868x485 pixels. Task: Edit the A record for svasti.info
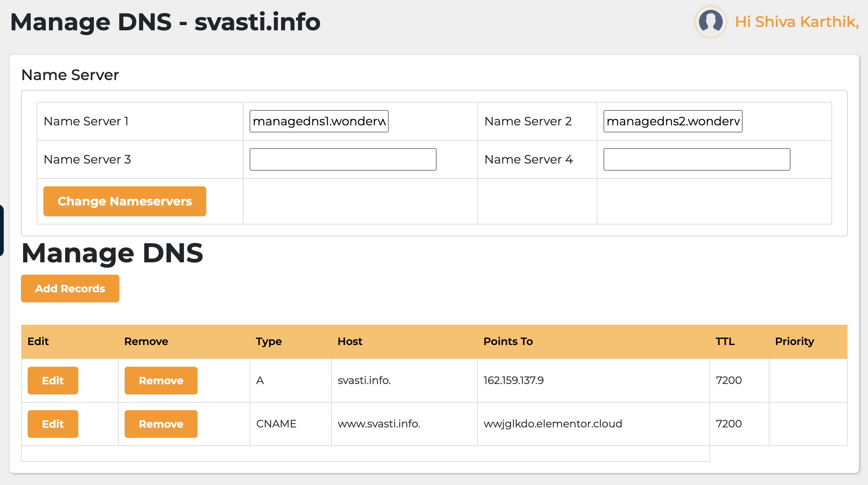point(53,381)
